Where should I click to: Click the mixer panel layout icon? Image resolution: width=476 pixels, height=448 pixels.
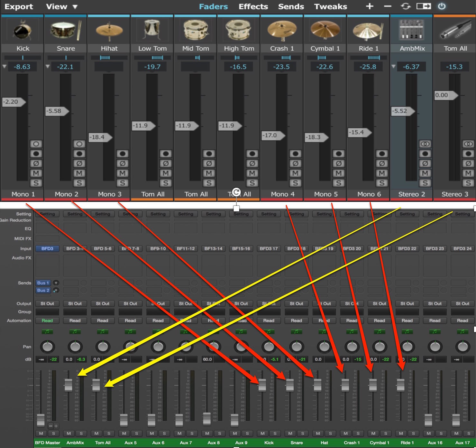coord(424,6)
